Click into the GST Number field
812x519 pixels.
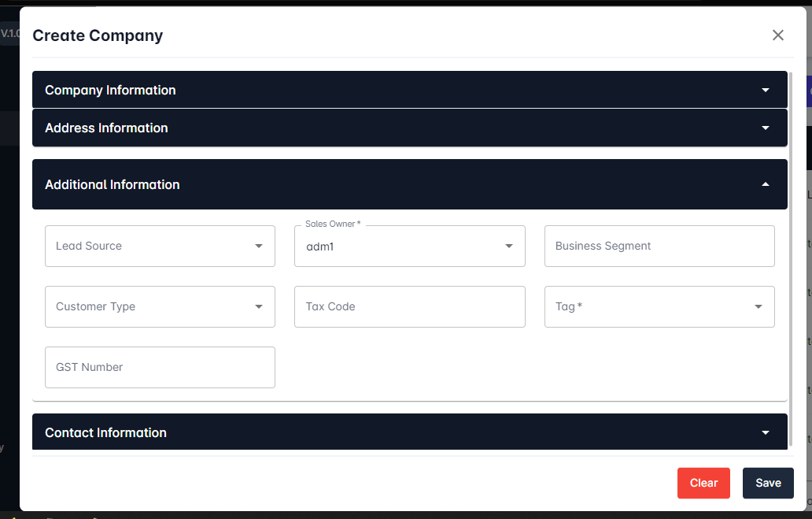(160, 367)
